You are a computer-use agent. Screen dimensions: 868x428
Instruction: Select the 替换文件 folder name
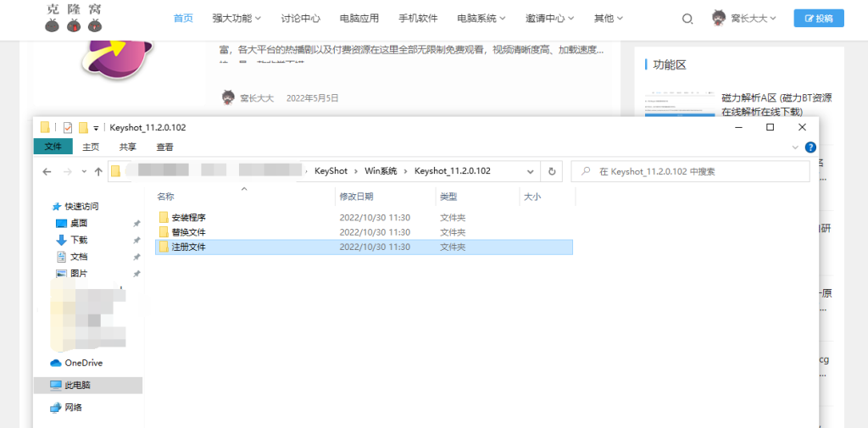coord(189,232)
